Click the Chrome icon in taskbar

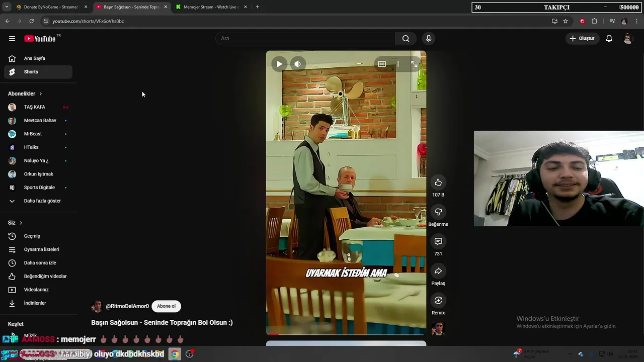175,354
